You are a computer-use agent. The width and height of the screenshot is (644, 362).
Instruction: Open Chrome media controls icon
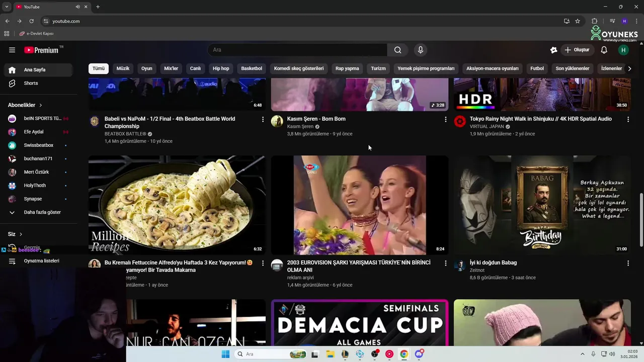point(612,21)
